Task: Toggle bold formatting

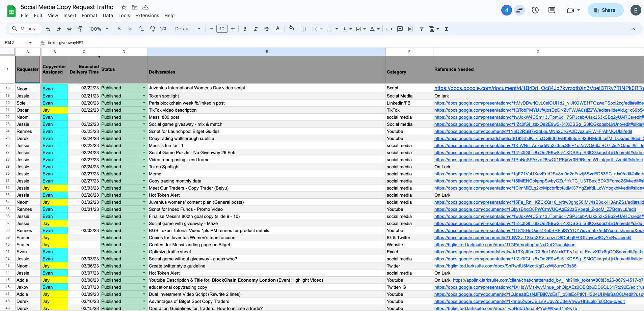Action: [x=245, y=29]
